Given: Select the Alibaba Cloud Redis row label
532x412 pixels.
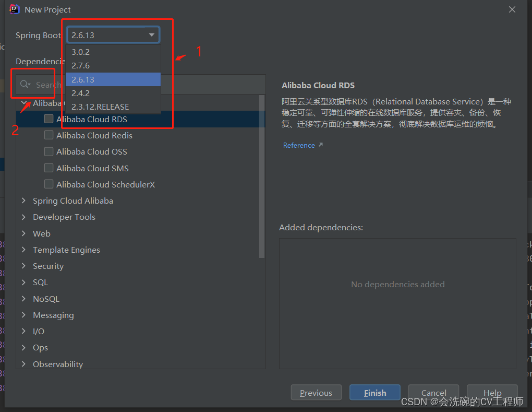Looking at the screenshot, I should coord(94,136).
